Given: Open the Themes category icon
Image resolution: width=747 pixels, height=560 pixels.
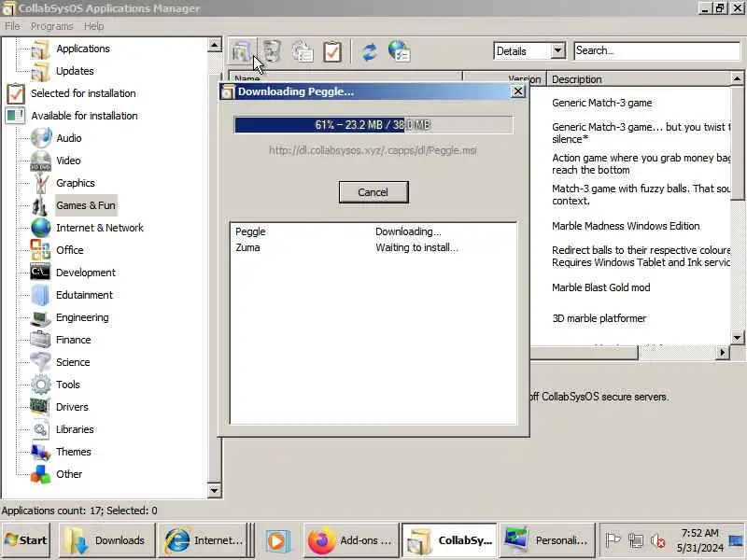Looking at the screenshot, I should (40, 452).
